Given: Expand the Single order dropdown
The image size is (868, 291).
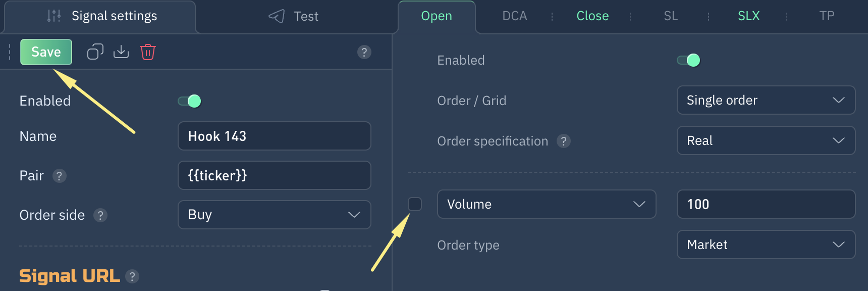Looking at the screenshot, I should tap(766, 100).
